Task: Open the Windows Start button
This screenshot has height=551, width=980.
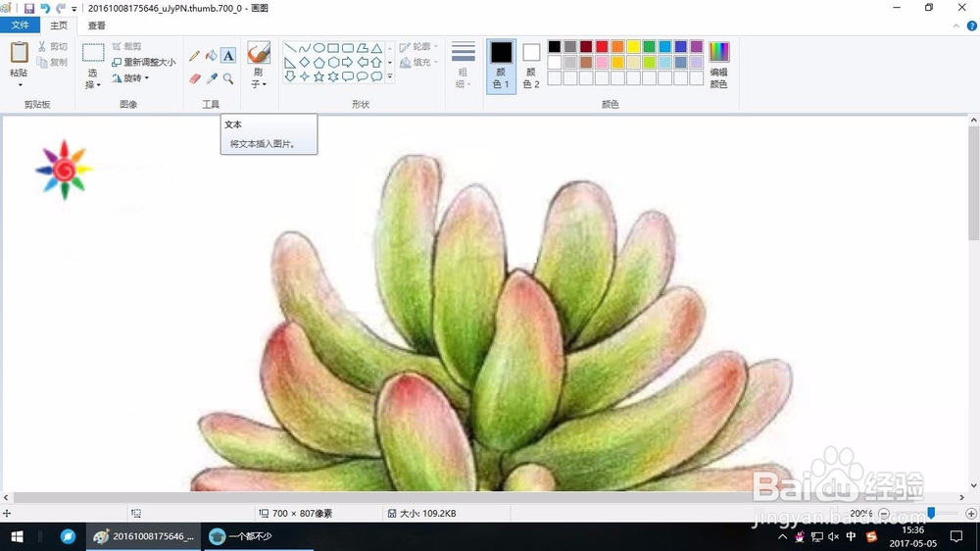Action: coord(17,536)
